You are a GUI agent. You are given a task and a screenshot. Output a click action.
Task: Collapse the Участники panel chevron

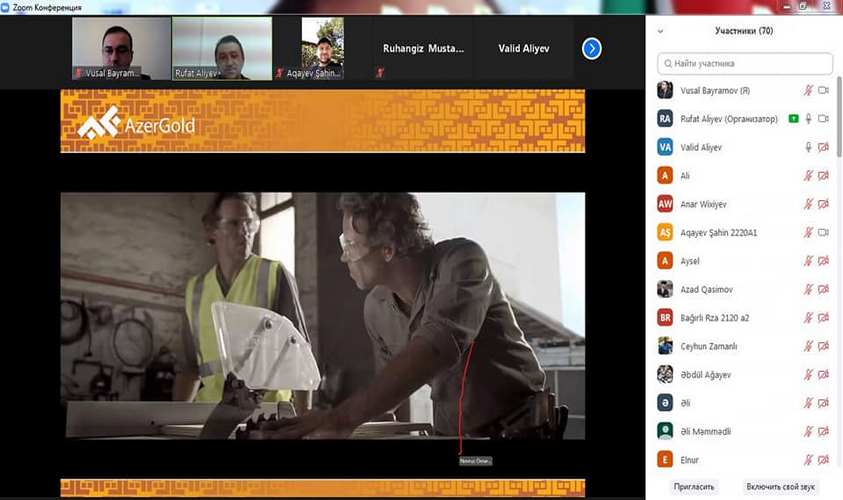(x=660, y=32)
